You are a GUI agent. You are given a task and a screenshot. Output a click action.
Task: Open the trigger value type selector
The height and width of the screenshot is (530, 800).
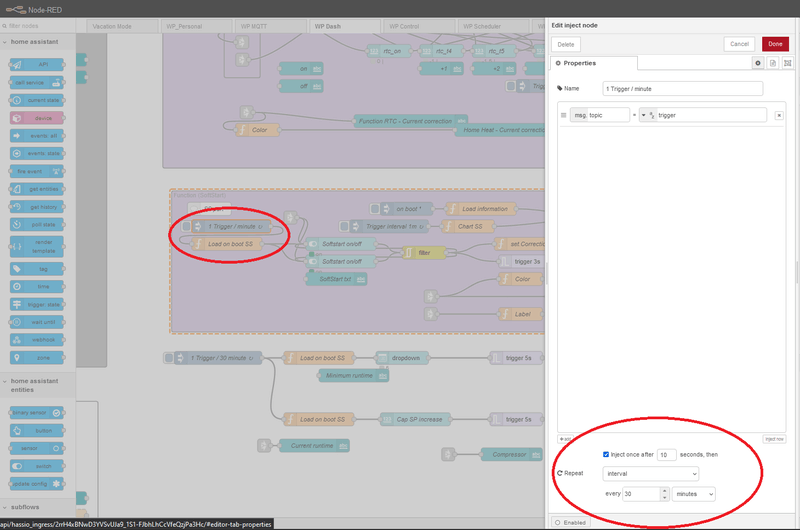647,115
